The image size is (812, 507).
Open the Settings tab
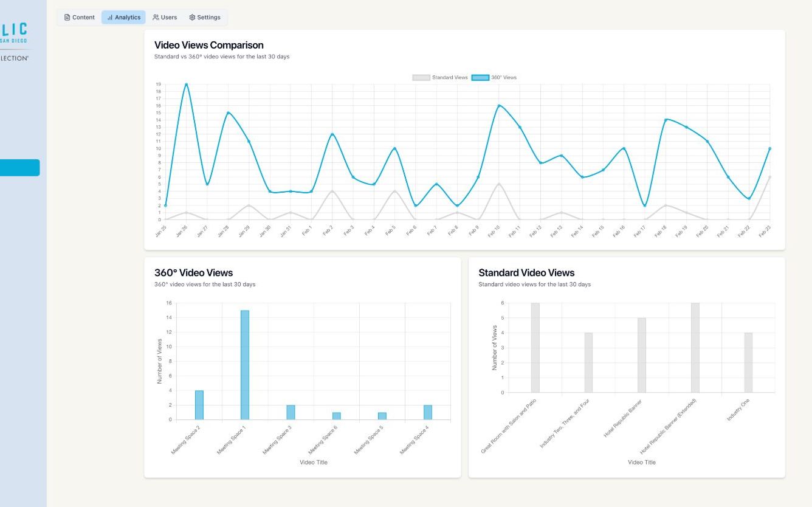pos(205,18)
